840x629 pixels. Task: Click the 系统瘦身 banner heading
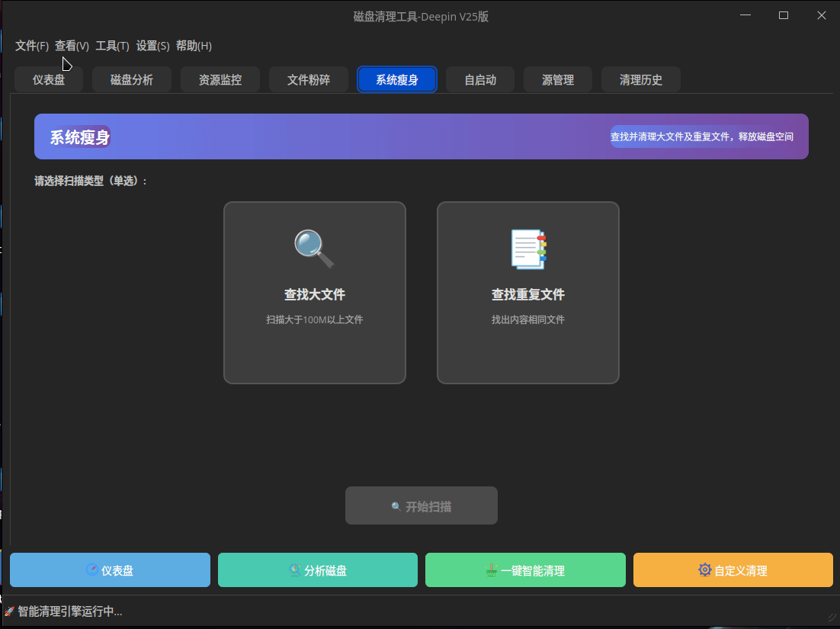[x=80, y=137]
